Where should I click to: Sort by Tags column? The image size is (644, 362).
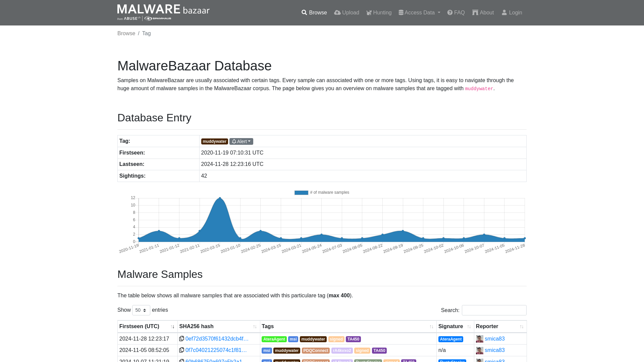click(348, 326)
